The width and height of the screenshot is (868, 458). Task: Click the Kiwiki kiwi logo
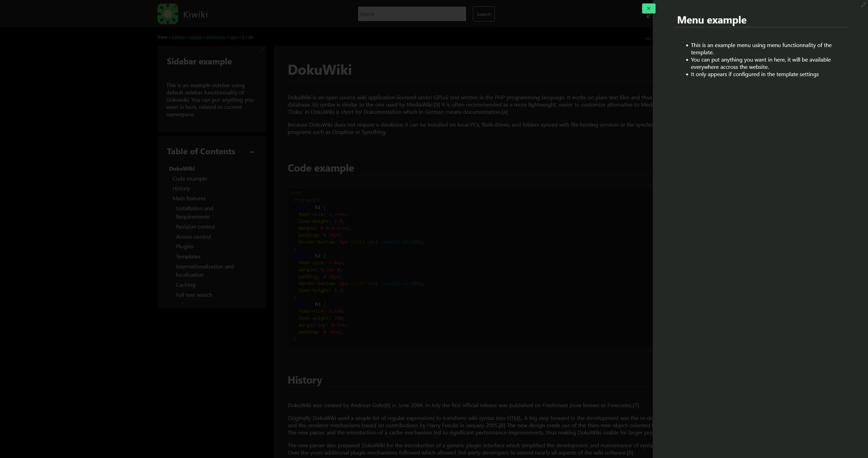click(168, 14)
